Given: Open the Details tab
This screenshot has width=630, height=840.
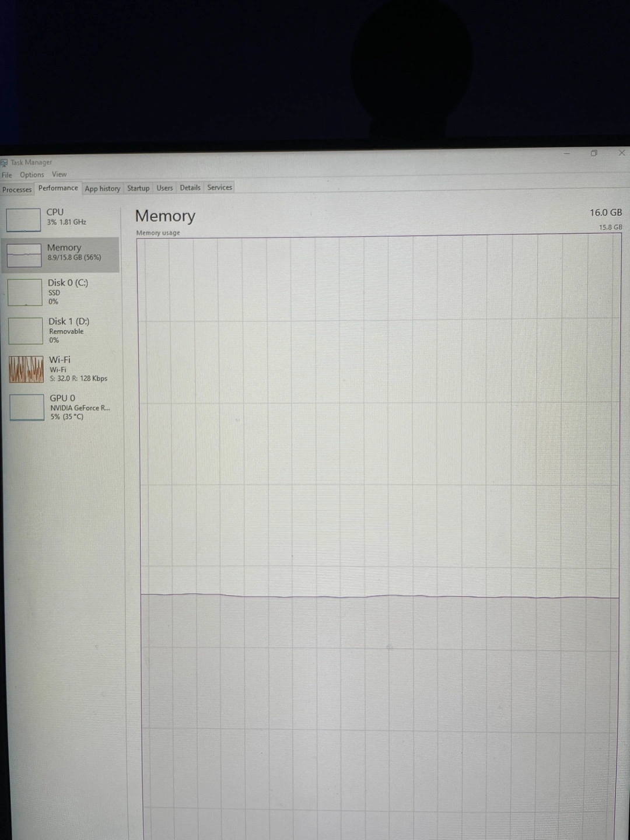Looking at the screenshot, I should point(190,187).
